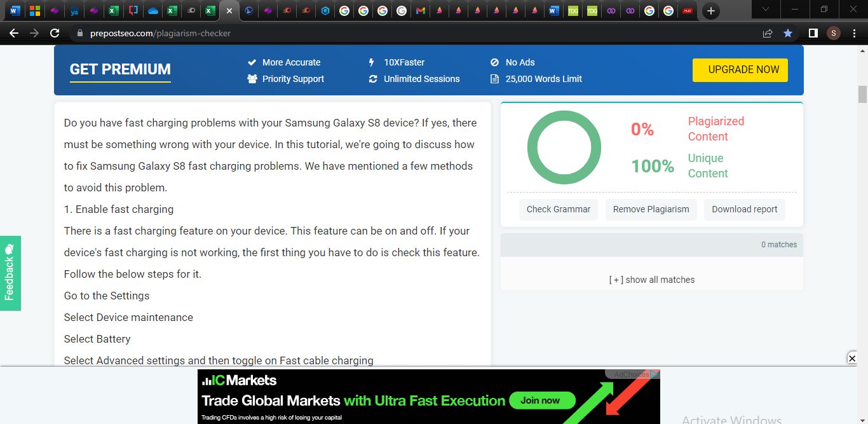Click the GET PREMIUM heading

(x=120, y=69)
